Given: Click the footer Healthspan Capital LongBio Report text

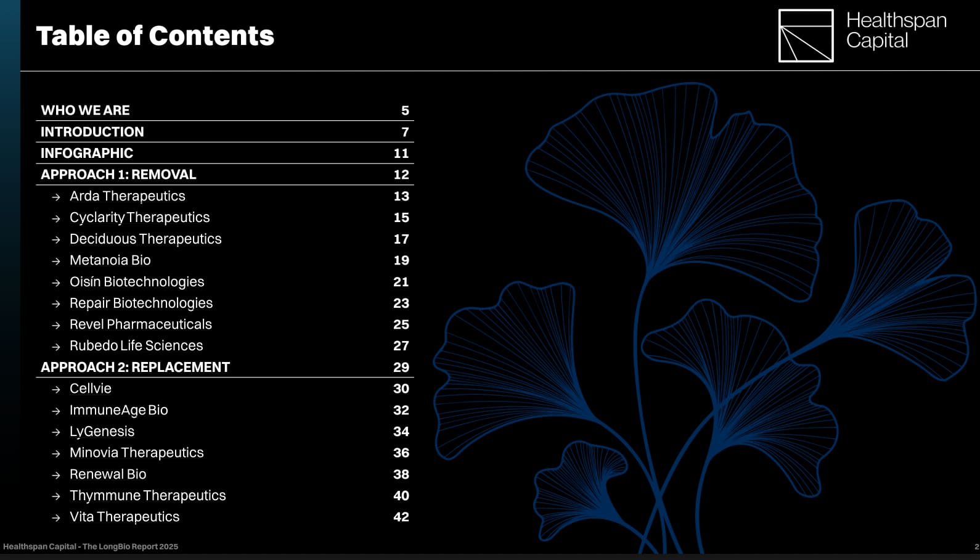Looking at the screenshot, I should (91, 546).
